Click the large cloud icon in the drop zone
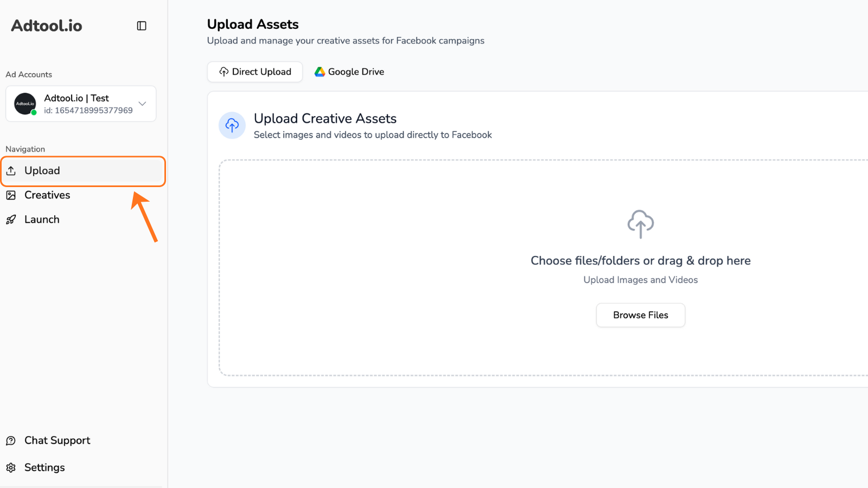Screen dimensions: 868x488 point(640,224)
